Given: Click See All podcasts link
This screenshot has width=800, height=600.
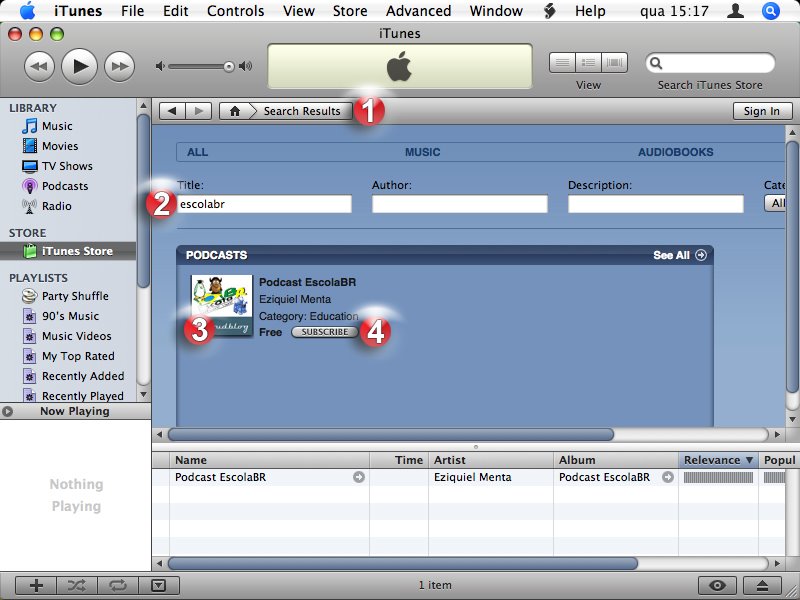Looking at the screenshot, I should (680, 255).
